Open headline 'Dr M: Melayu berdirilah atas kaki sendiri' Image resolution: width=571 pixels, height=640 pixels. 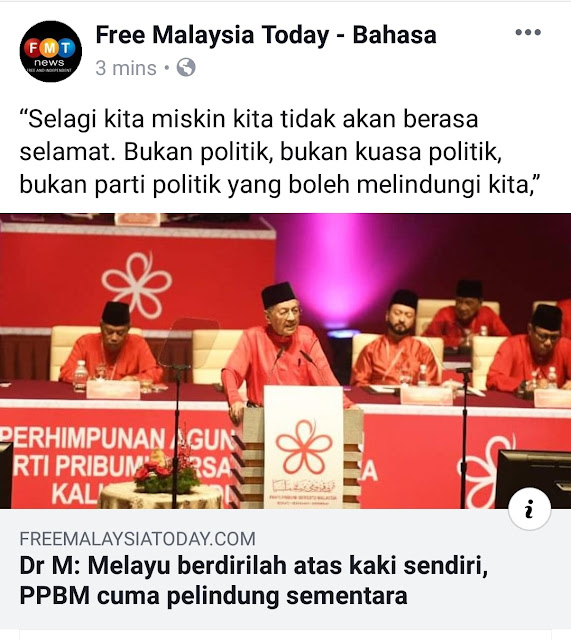[254, 566]
